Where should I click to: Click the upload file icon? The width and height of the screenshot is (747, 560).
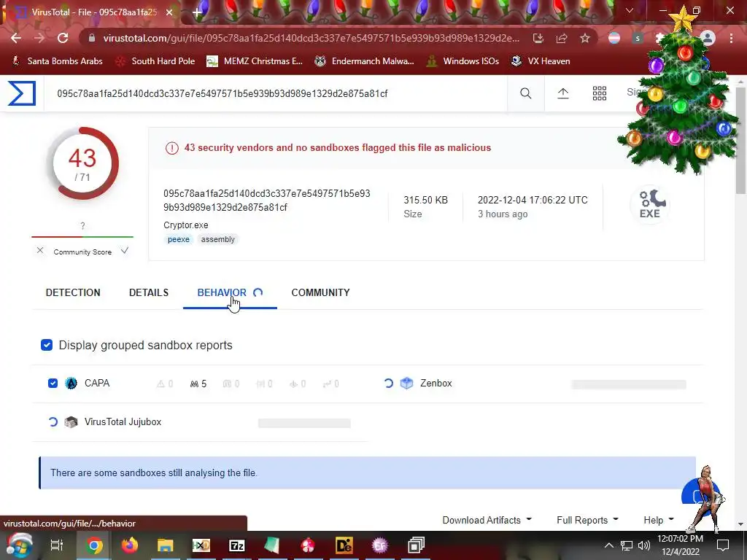563,93
